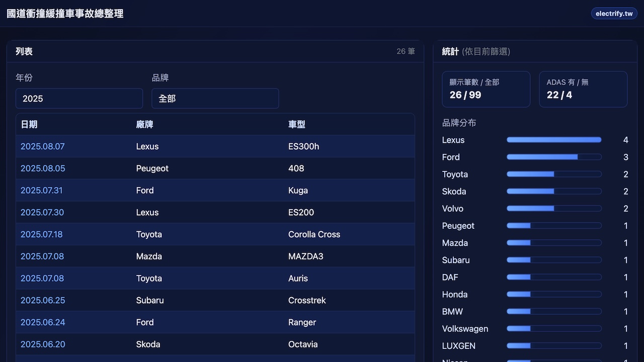644x362 pixels.
Task: Click the electrify.tw badge link
Action: coord(614,14)
